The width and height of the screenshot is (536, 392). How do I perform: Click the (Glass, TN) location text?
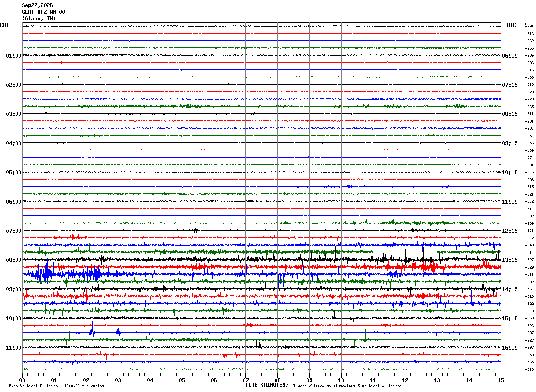coord(39,19)
